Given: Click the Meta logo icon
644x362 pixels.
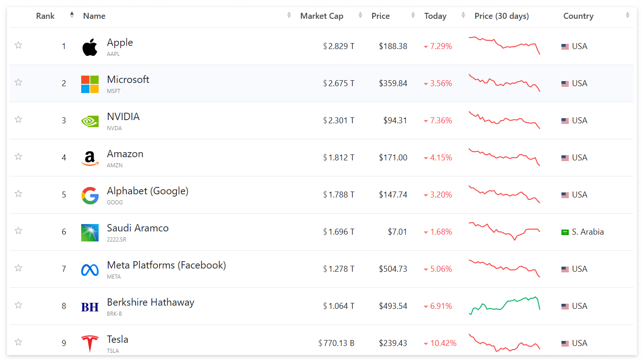Looking at the screenshot, I should tap(90, 270).
